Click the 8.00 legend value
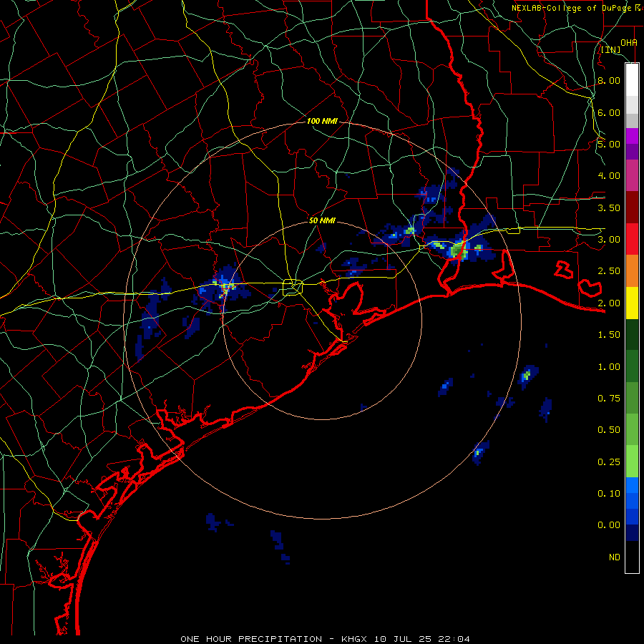This screenshot has width=644, height=644. [x=609, y=80]
